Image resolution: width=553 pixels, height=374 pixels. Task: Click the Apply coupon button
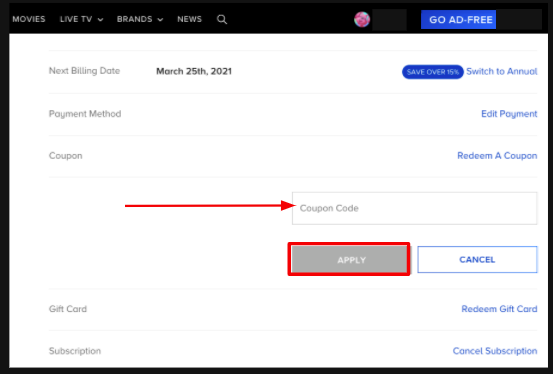[349, 259]
